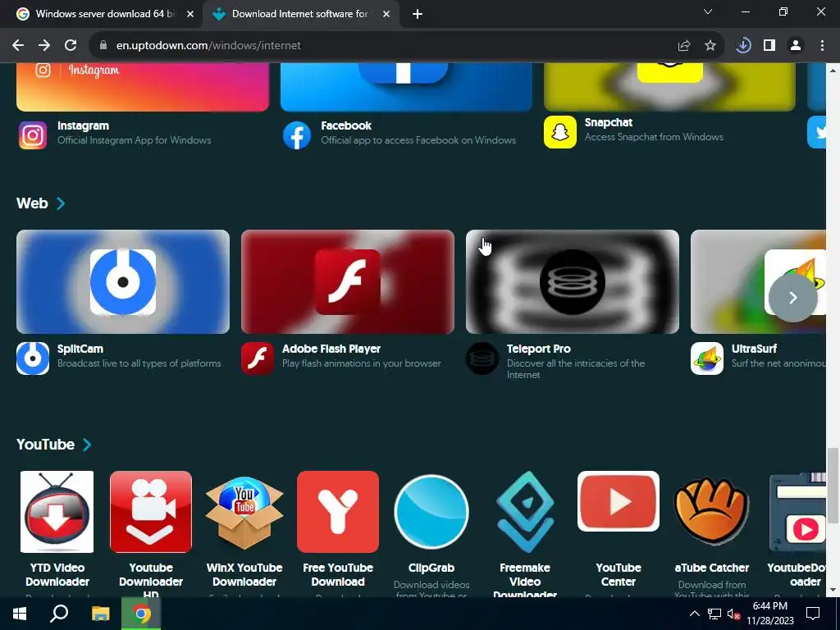Open the small Adobe Flash Player icon
Screen dimensions: 840x630
pos(257,358)
